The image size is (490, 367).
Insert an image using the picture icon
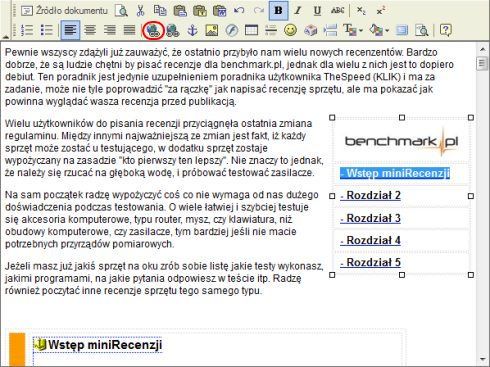point(212,31)
